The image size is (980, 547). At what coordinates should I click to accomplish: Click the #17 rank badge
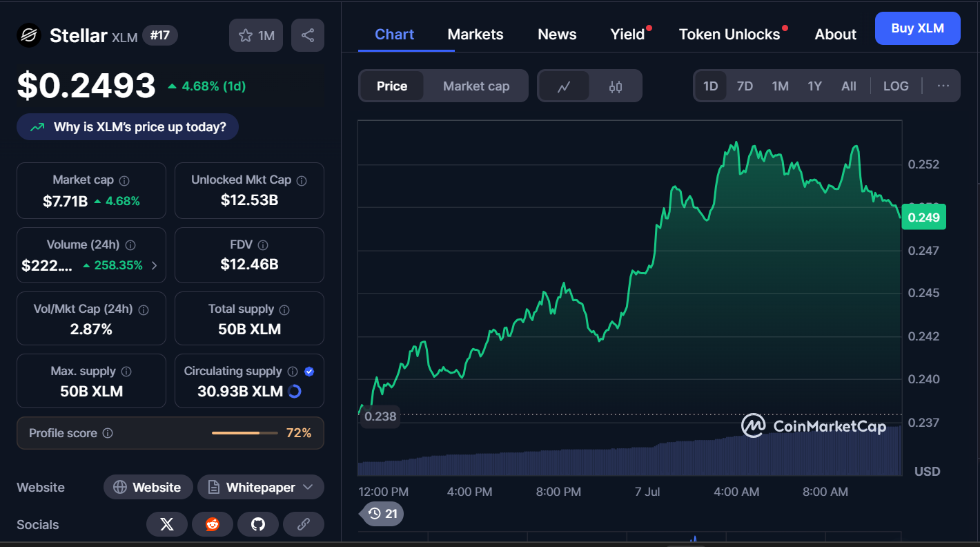pos(159,35)
